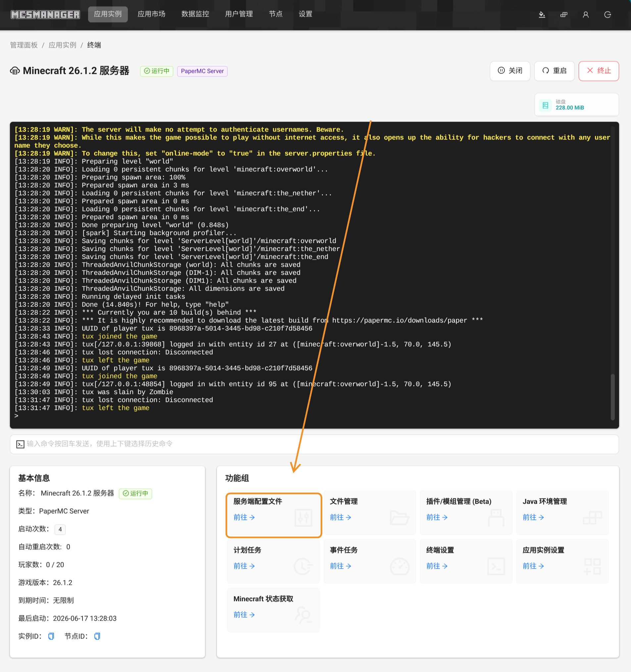Click 玩家数: 0 / 20 text
Viewport: 631px width, 672px height.
pos(41,565)
